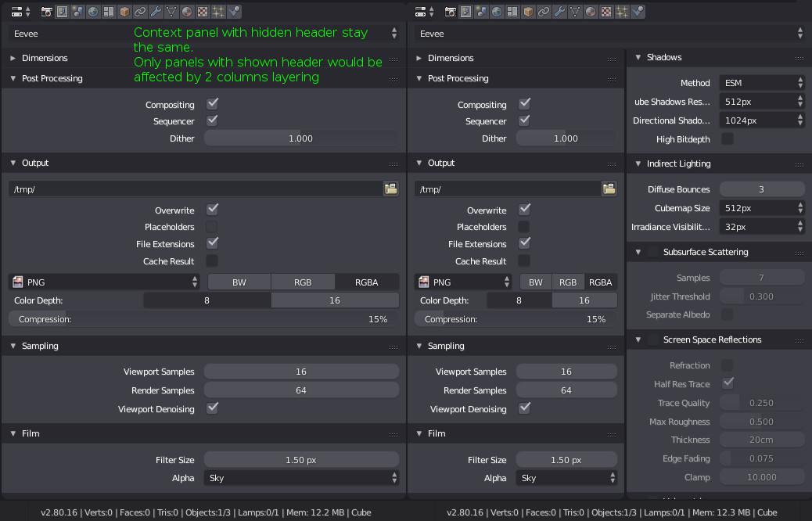Collapse the Film panel in right editor
This screenshot has width=812, height=521.
[419, 433]
